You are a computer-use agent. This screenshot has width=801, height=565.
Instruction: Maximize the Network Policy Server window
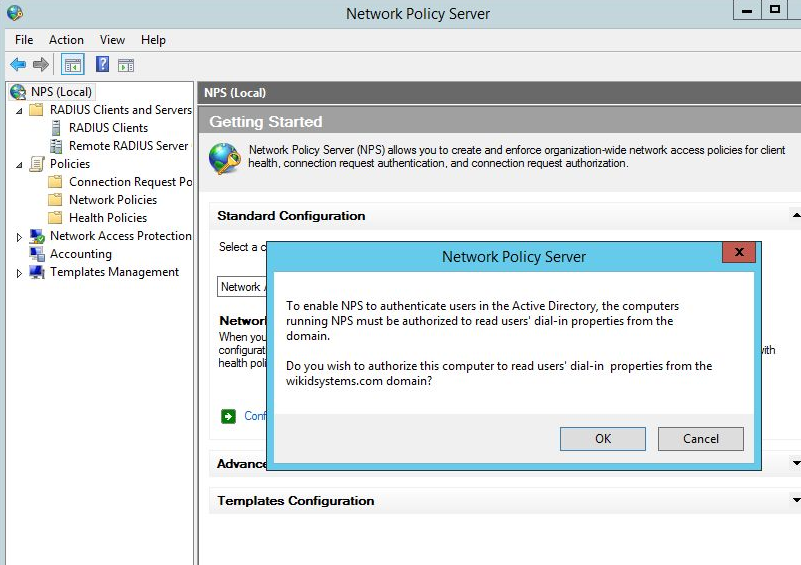775,10
